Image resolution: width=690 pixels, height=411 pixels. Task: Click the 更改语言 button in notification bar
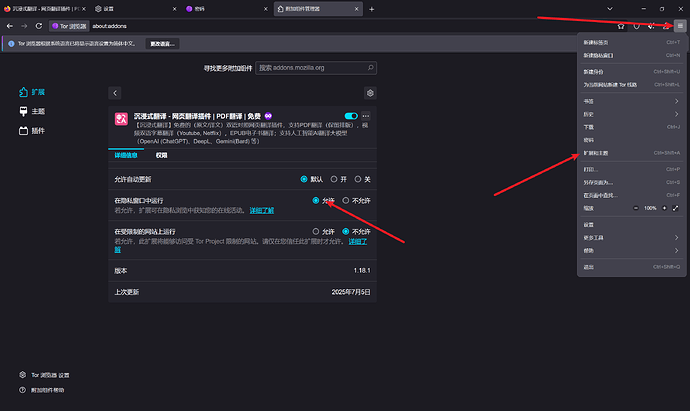pyautogui.click(x=162, y=44)
